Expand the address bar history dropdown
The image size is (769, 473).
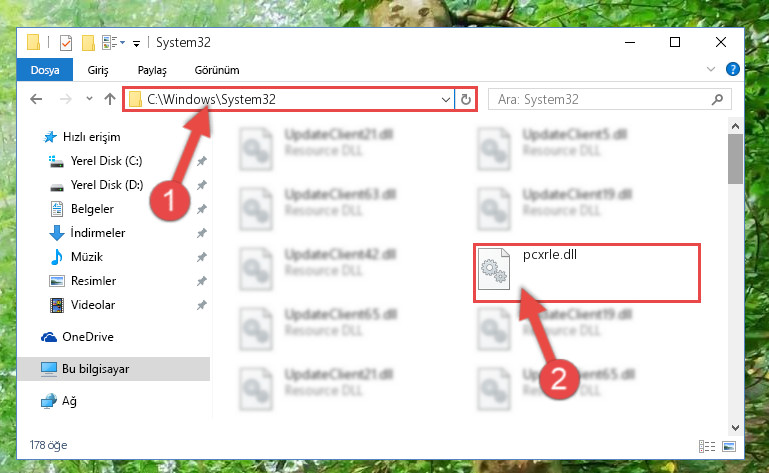tap(445, 100)
